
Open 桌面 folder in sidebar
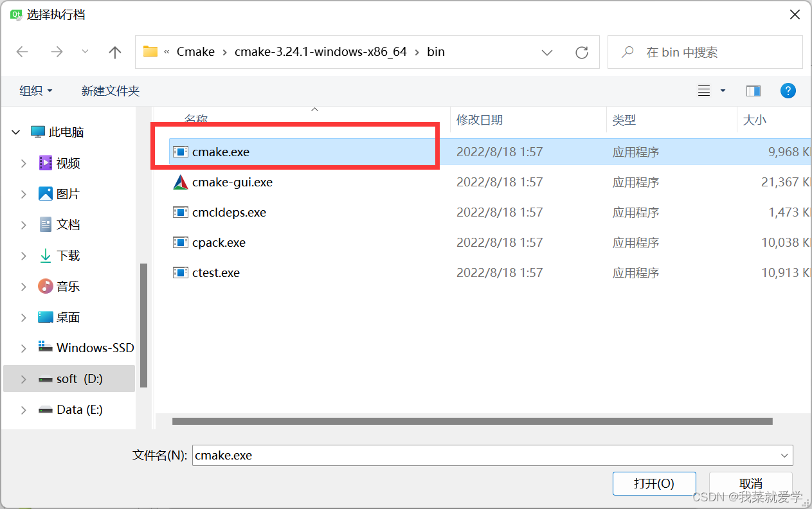tap(68, 317)
